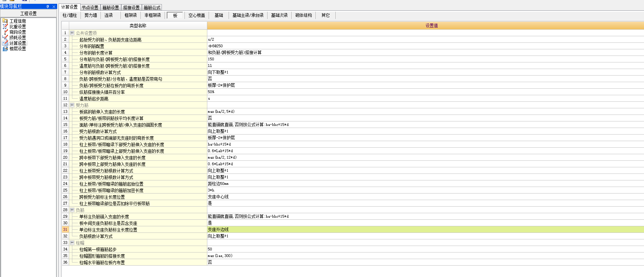Edit the 分布钢筋配置 value cell
This screenshot has width=644, height=277.
click(x=426, y=46)
